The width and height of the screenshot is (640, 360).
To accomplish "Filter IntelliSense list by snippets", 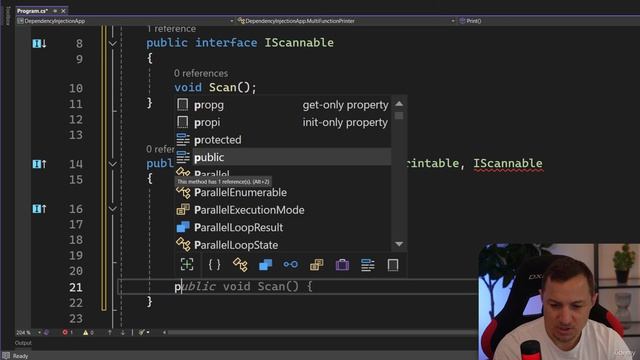I will click(393, 264).
